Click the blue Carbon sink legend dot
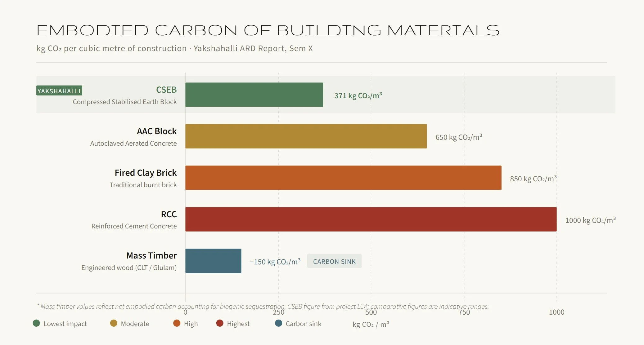Screen dimensions: 644x345 click(x=278, y=323)
